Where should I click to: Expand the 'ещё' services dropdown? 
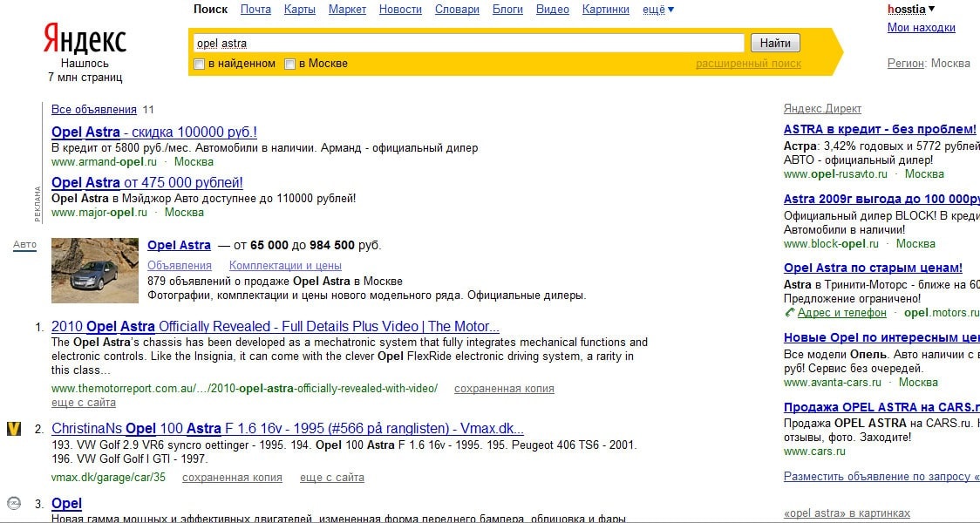[658, 10]
